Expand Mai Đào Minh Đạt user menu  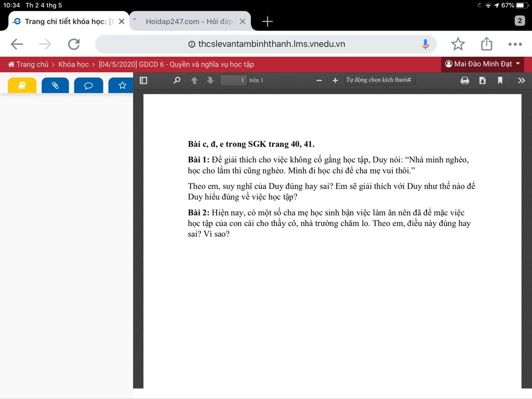[482, 64]
